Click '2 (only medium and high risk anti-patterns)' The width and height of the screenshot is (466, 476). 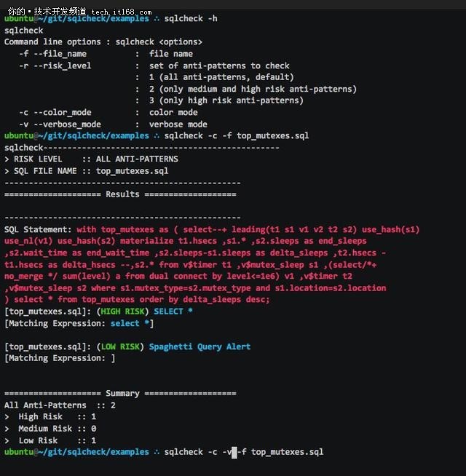coord(253,89)
